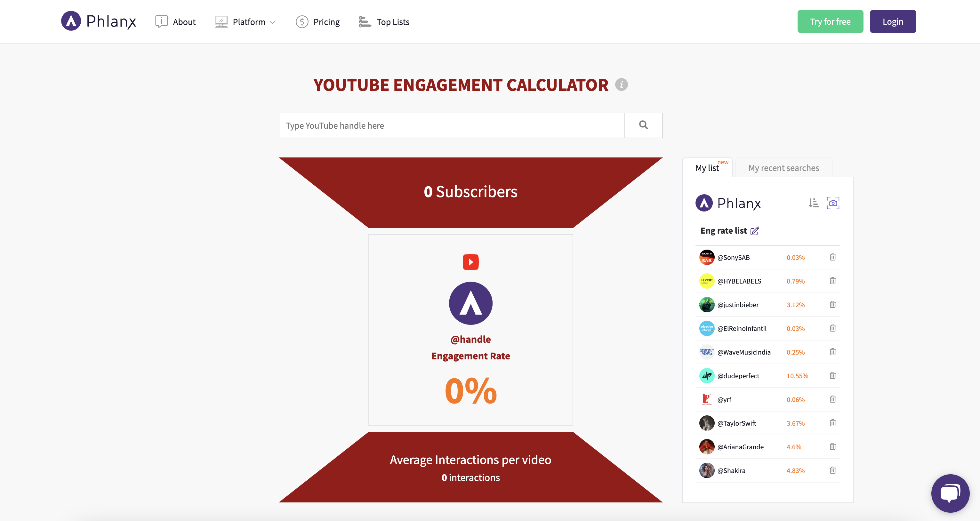980x521 pixels.
Task: Click the info icon beside calculator title
Action: 621,84
